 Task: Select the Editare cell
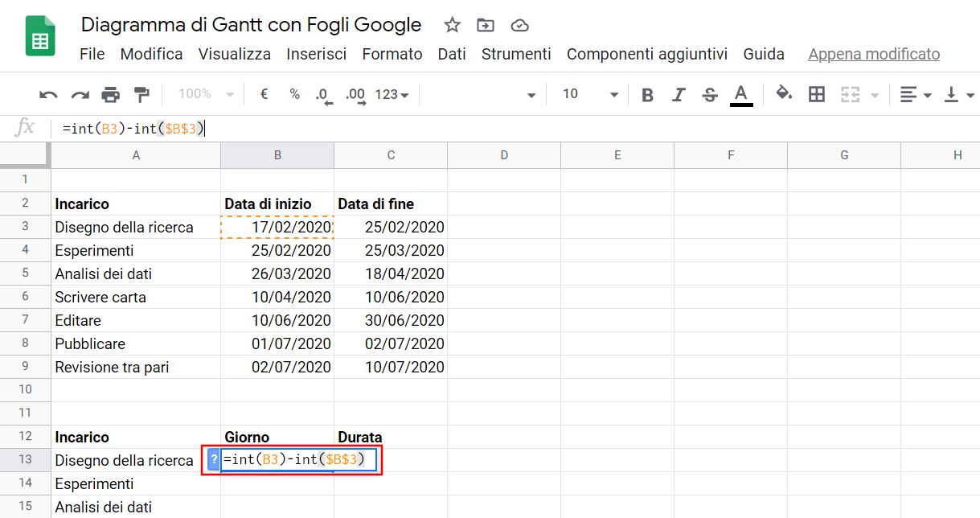[136, 320]
